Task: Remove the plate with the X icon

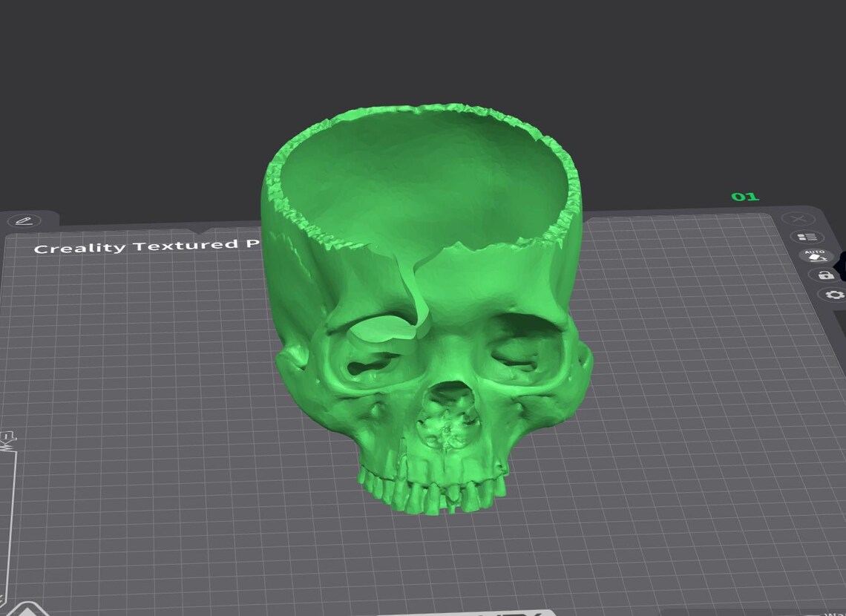Action: coord(799,219)
